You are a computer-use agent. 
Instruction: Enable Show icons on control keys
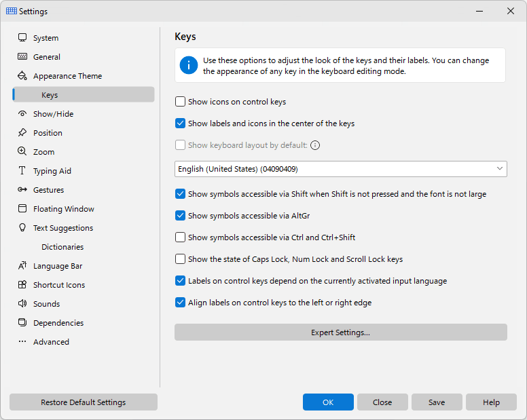click(180, 101)
